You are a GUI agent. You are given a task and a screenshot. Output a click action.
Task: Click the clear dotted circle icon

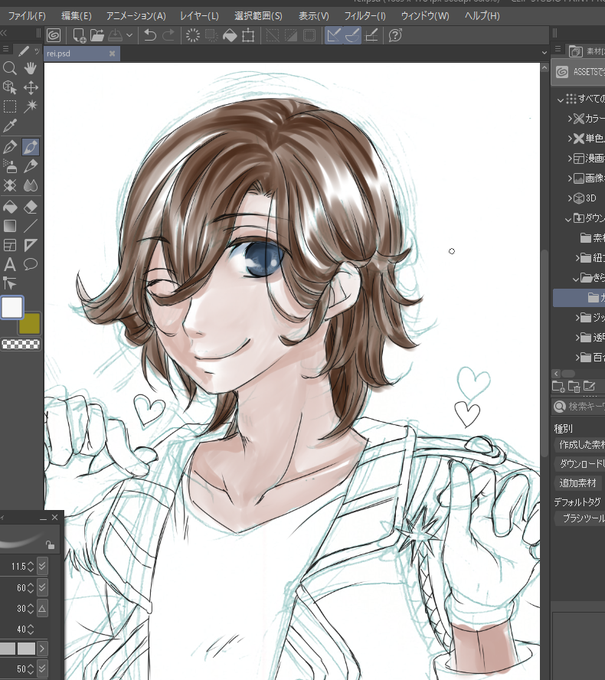coord(193,35)
